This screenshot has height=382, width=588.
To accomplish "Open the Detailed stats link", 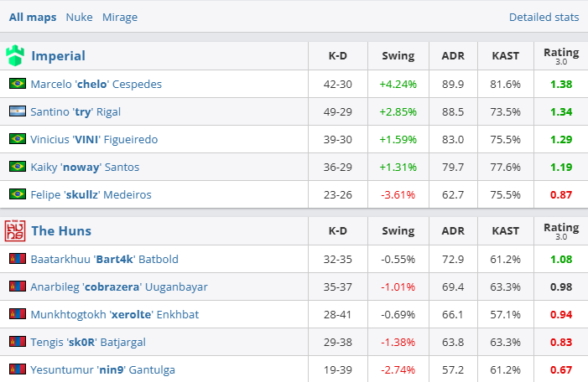I will [544, 17].
